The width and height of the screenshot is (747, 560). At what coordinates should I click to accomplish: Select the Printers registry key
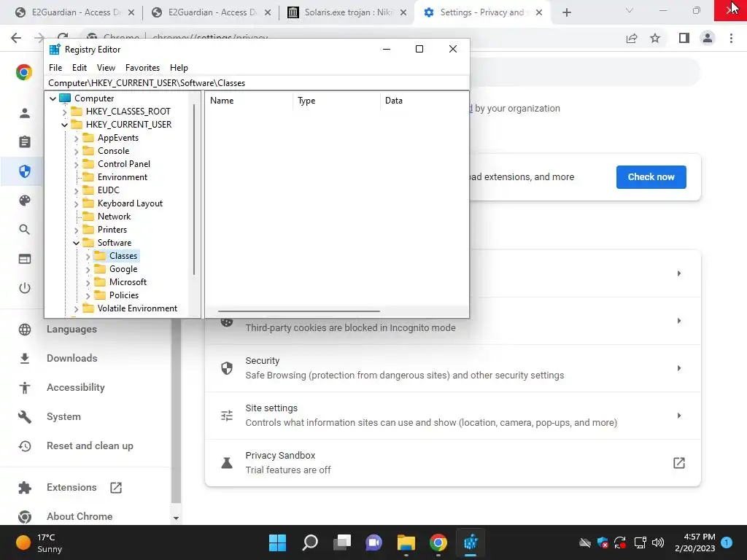(x=112, y=230)
